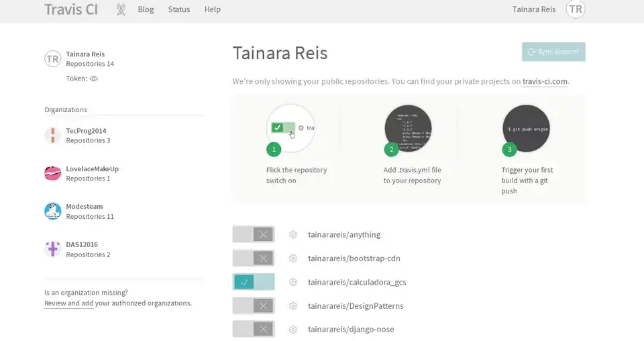Open the tainarareis/DesignPatterns repository name
This screenshot has height=341, width=644.
point(356,306)
